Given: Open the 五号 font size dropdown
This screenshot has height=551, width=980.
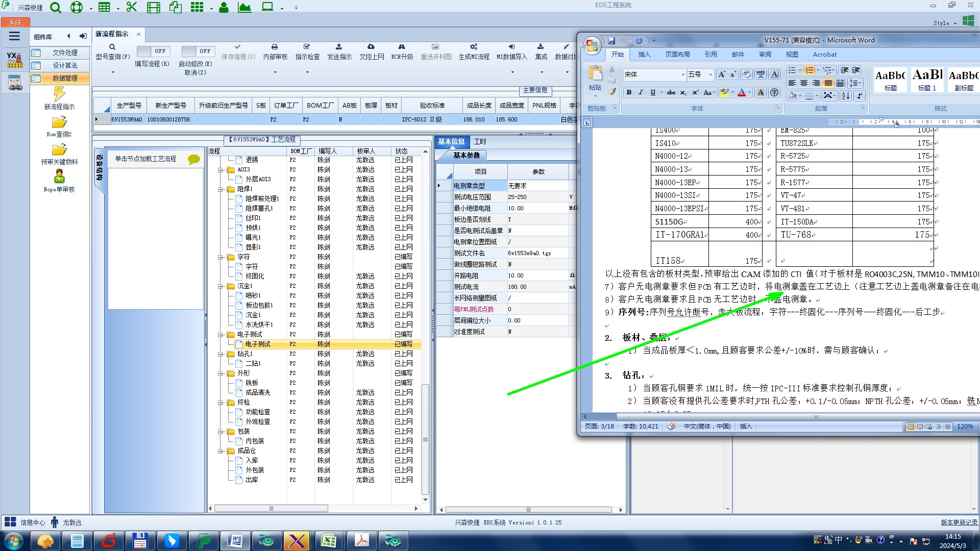Looking at the screenshot, I should (710, 74).
